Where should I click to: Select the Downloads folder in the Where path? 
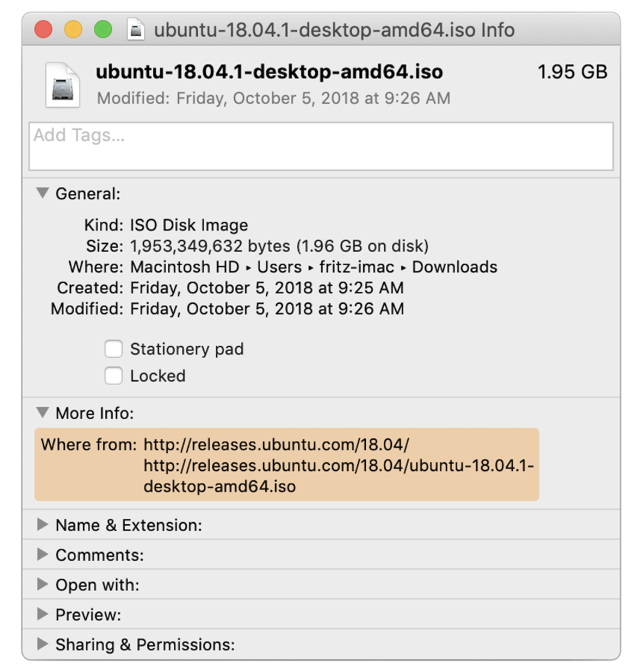pyautogui.click(x=454, y=267)
